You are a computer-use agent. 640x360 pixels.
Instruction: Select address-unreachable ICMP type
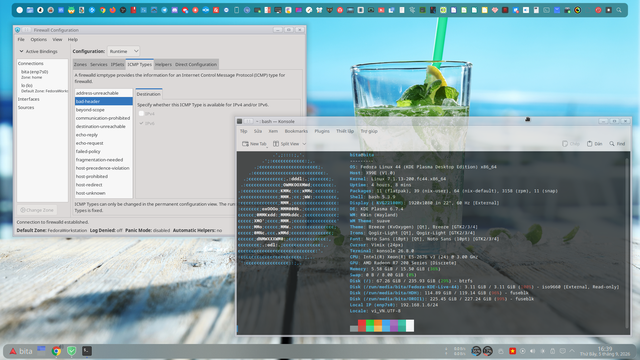103,93
